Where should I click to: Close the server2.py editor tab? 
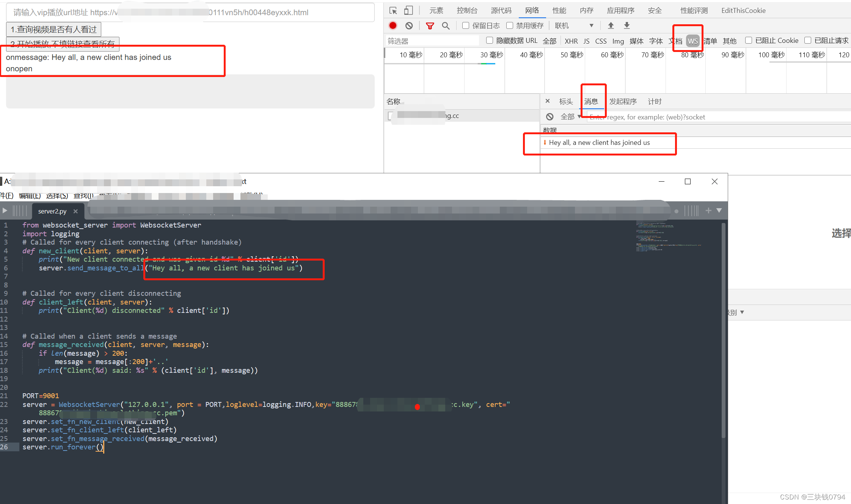click(75, 211)
